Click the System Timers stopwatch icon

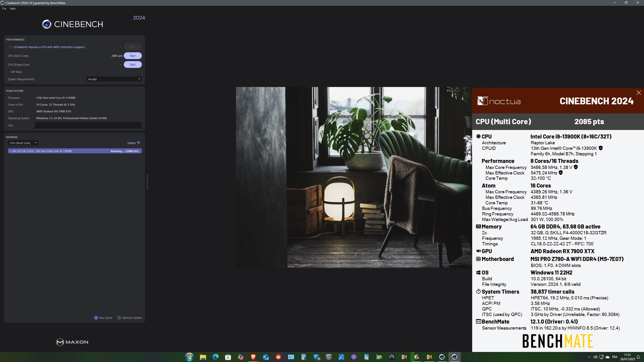point(478,291)
